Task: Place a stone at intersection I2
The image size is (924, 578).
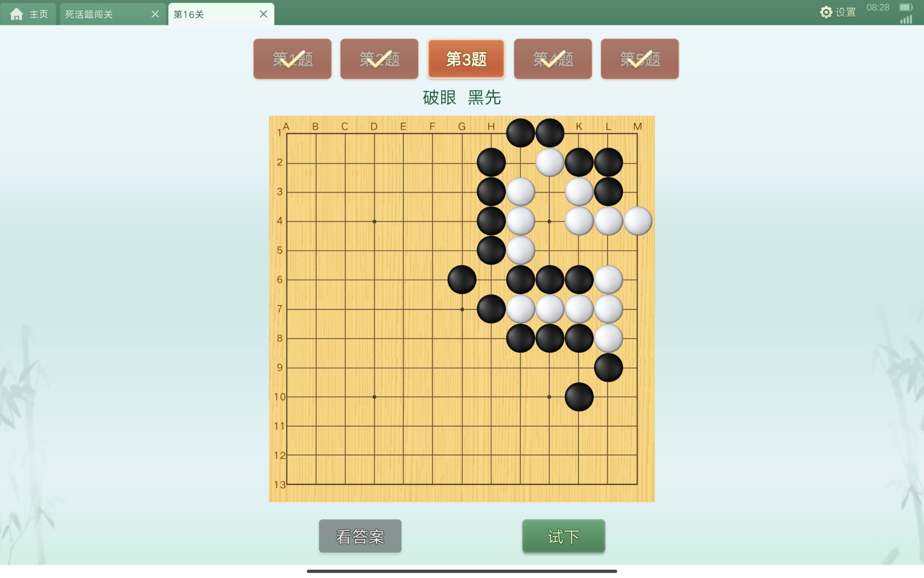Action: point(520,162)
